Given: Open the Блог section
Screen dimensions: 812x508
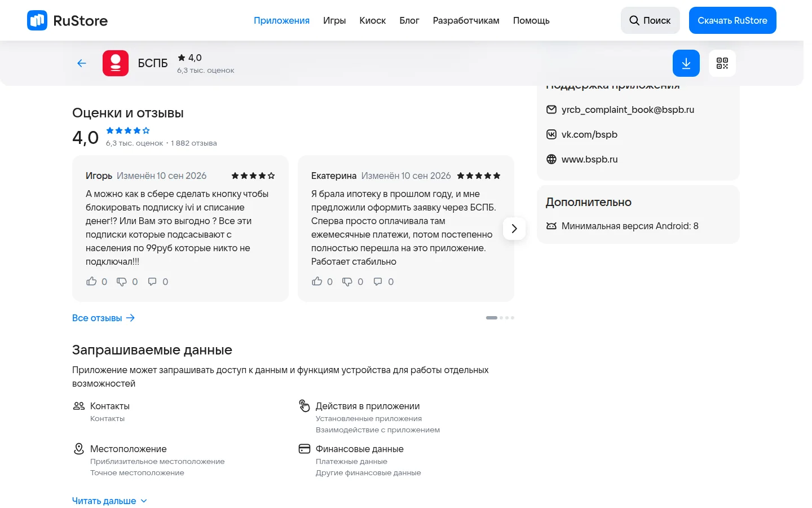Looking at the screenshot, I should 409,20.
